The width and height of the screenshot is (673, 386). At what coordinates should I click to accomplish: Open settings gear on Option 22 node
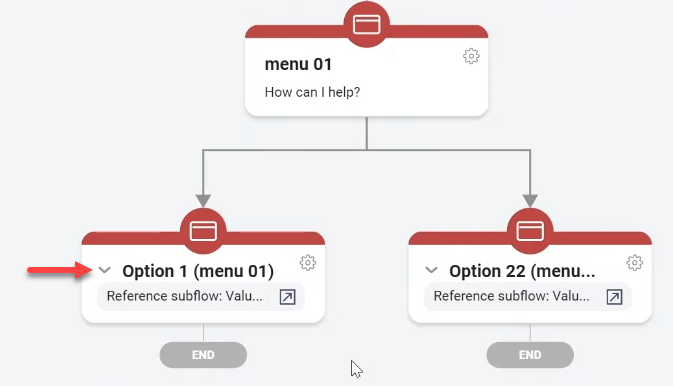[x=634, y=262]
